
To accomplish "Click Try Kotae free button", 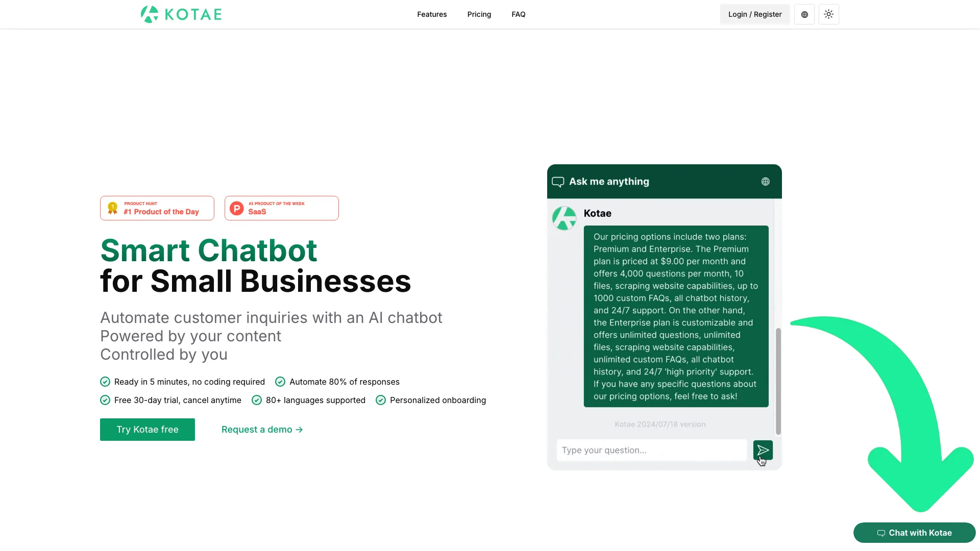I will tap(148, 429).
